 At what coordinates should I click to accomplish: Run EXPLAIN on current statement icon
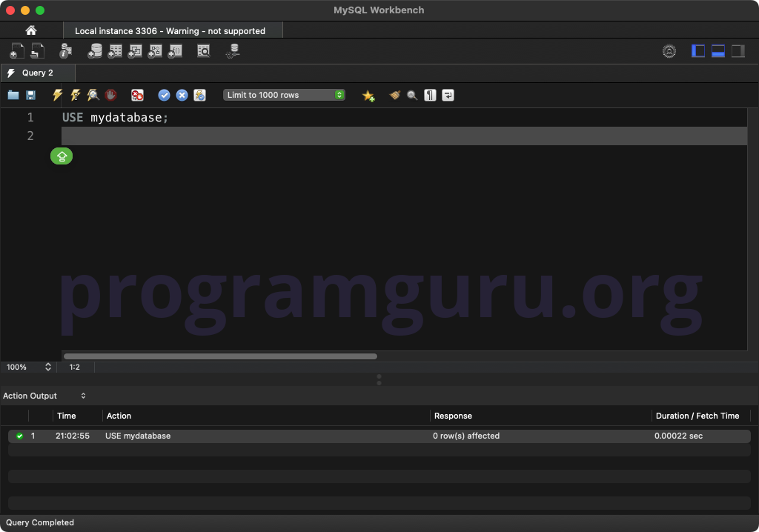93,95
